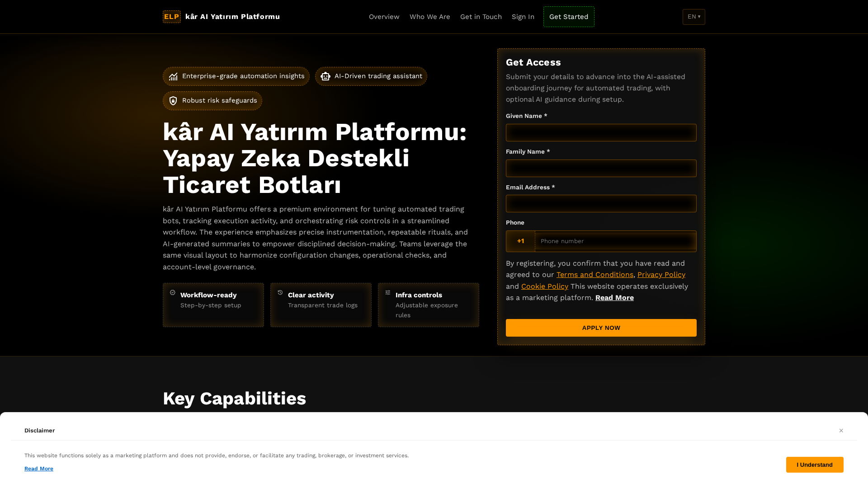Open the Privacy Policy link

tap(661, 275)
